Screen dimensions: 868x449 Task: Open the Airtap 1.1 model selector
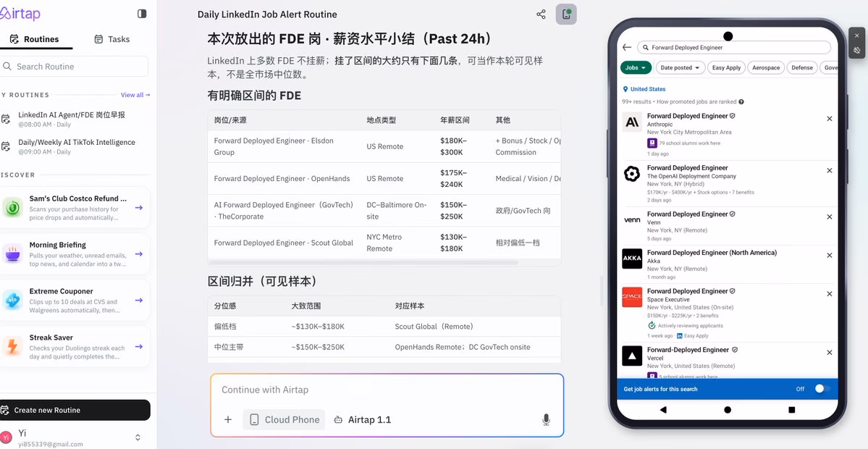click(x=363, y=419)
